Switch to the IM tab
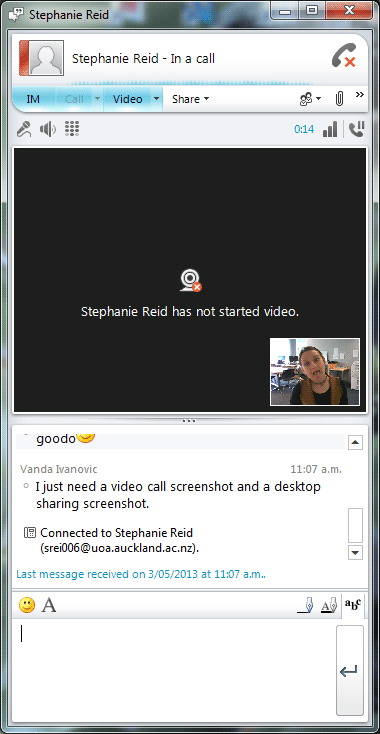The image size is (380, 734). point(33,99)
